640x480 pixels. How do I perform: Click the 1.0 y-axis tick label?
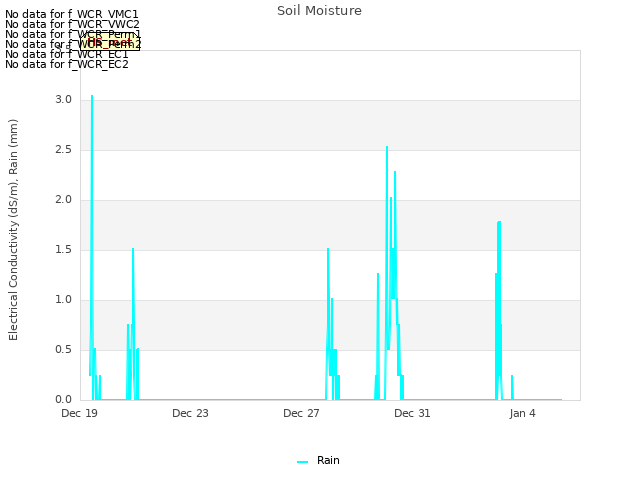coord(64,300)
